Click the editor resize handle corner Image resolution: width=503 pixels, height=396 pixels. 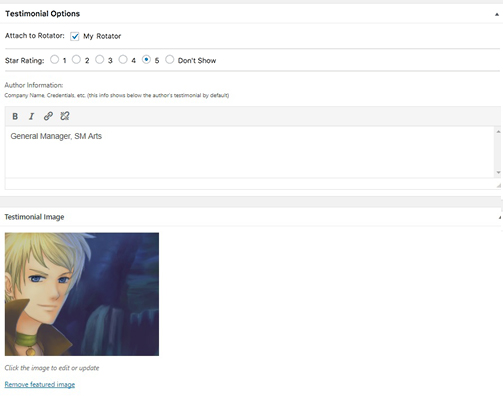(498, 185)
